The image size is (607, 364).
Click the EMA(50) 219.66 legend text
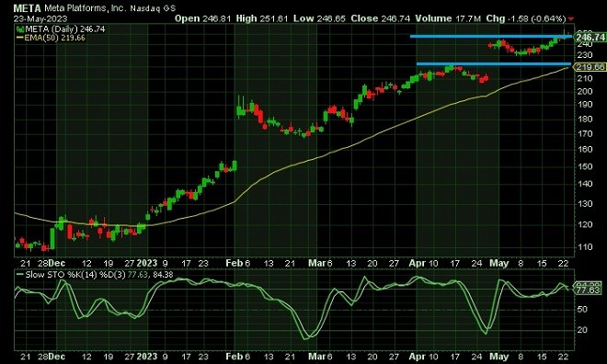click(54, 38)
